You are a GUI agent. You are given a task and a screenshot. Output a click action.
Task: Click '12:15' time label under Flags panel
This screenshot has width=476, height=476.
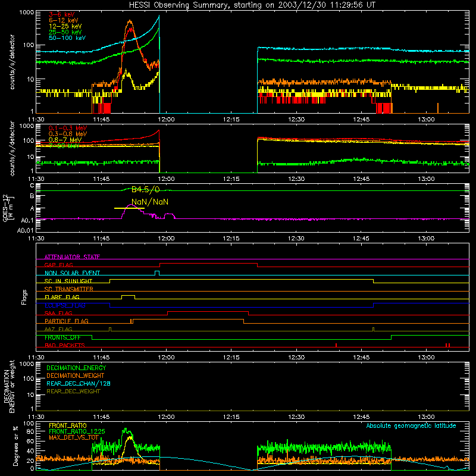click(x=231, y=358)
